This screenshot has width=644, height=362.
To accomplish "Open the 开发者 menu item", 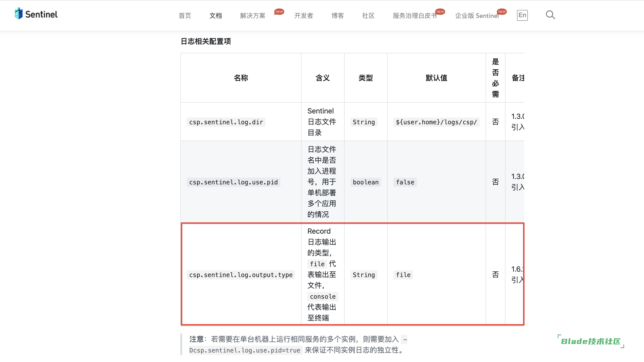I will click(303, 16).
